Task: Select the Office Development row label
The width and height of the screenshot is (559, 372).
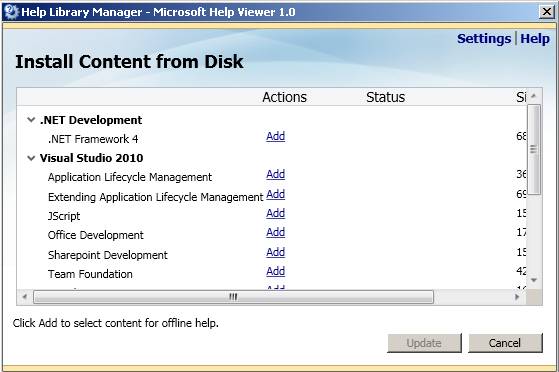Action: (x=96, y=235)
